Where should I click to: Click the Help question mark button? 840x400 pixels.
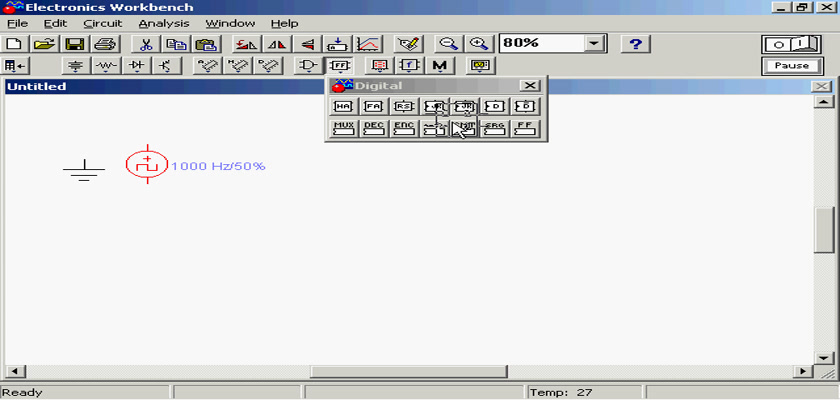[637, 44]
